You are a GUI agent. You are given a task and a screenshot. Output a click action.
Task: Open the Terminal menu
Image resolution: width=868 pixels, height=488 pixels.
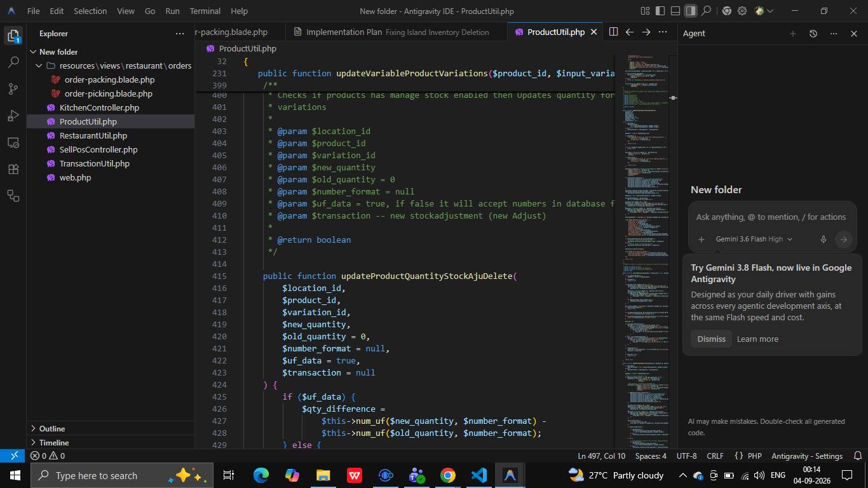click(205, 11)
